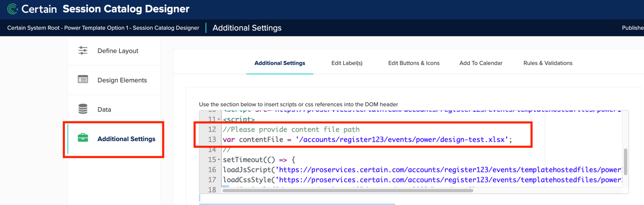Click line number 14 in gutter

212,150
